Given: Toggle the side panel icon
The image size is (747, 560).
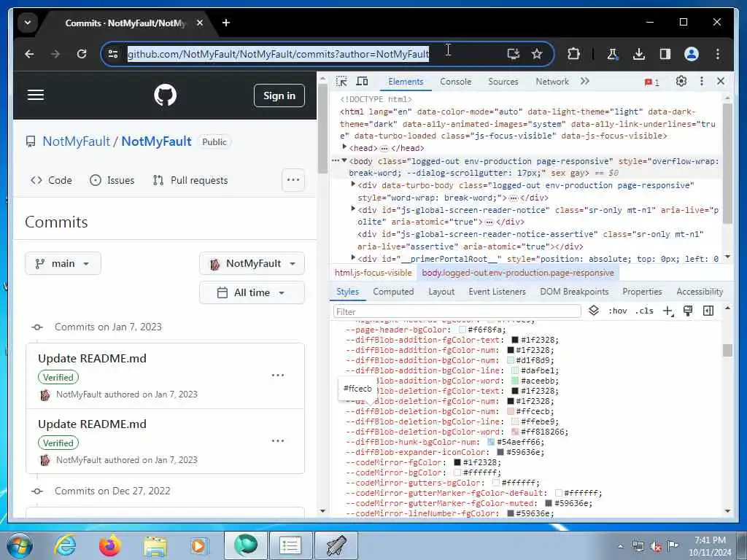Looking at the screenshot, I should pos(665,54).
